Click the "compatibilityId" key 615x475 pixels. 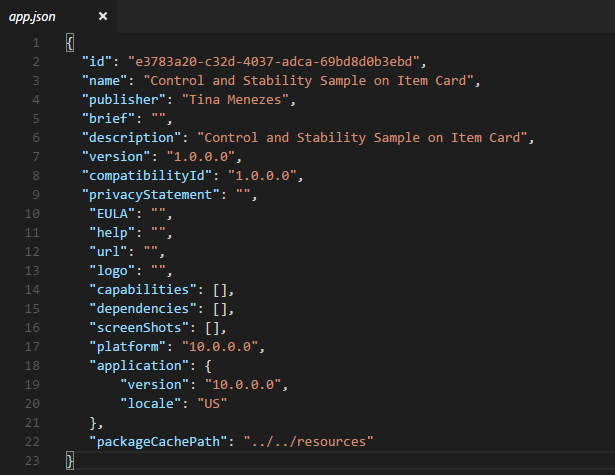147,176
